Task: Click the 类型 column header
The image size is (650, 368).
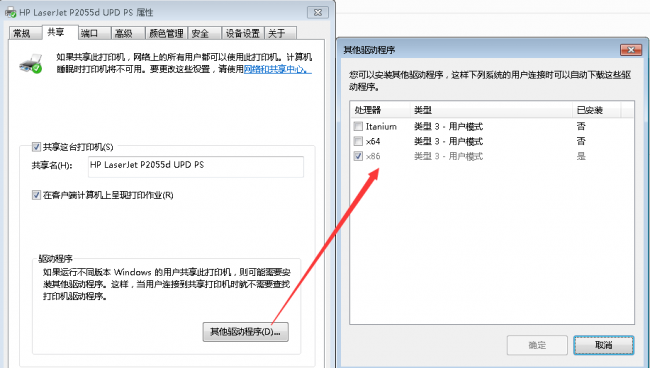Action: (491, 110)
